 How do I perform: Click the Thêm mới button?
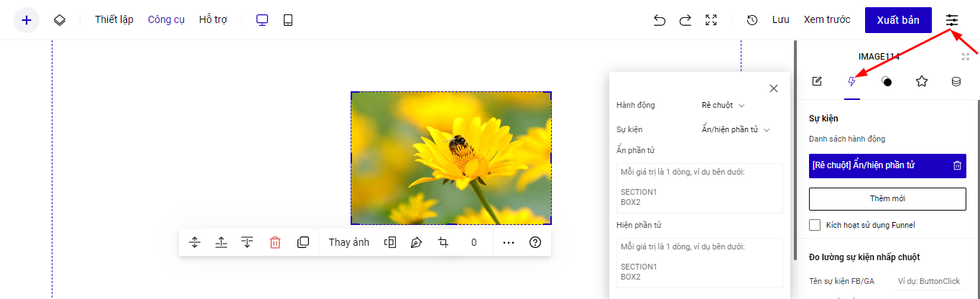coord(887,198)
